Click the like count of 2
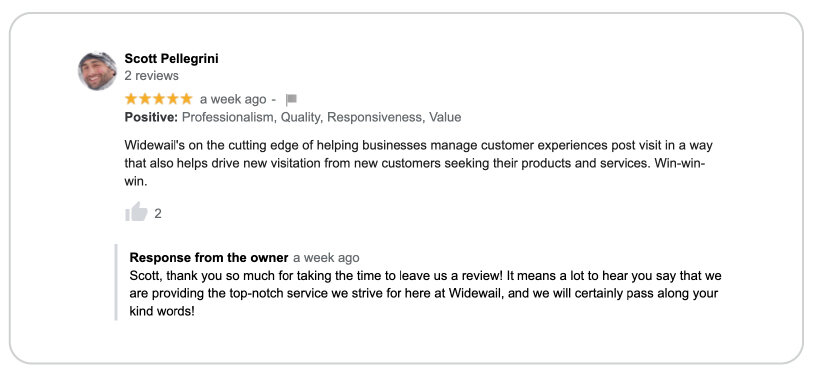This screenshot has width=816, height=378. [158, 213]
